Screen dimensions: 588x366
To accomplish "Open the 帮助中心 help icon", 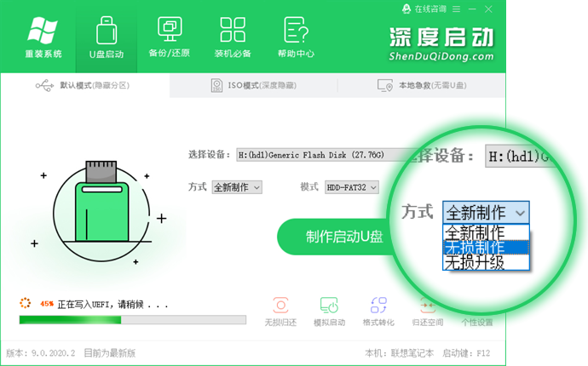I will pos(296,30).
